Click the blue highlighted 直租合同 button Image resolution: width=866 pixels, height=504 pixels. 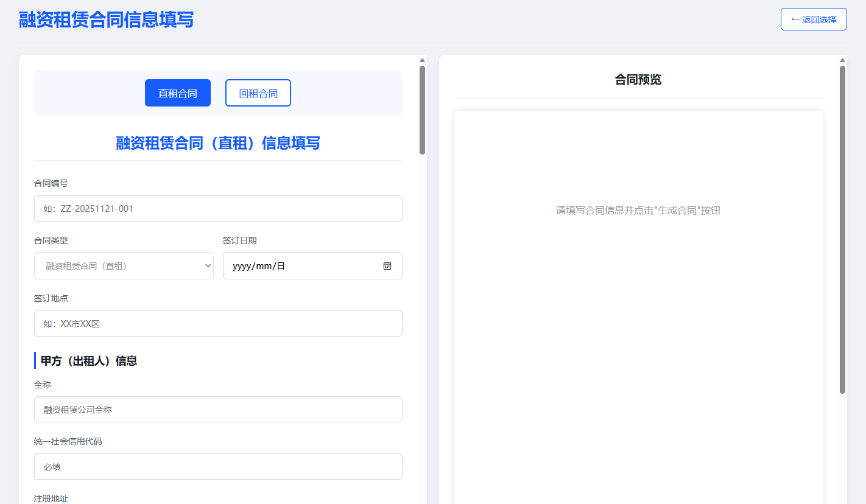click(177, 93)
